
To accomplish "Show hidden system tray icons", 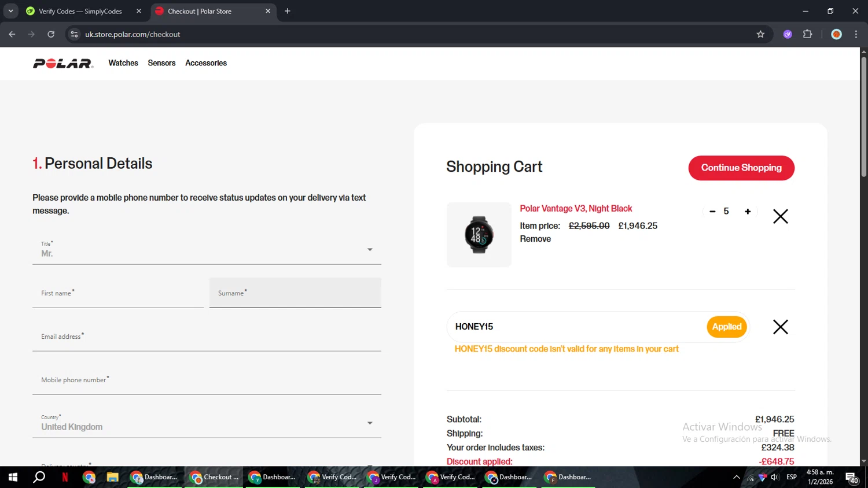I will pos(736,477).
